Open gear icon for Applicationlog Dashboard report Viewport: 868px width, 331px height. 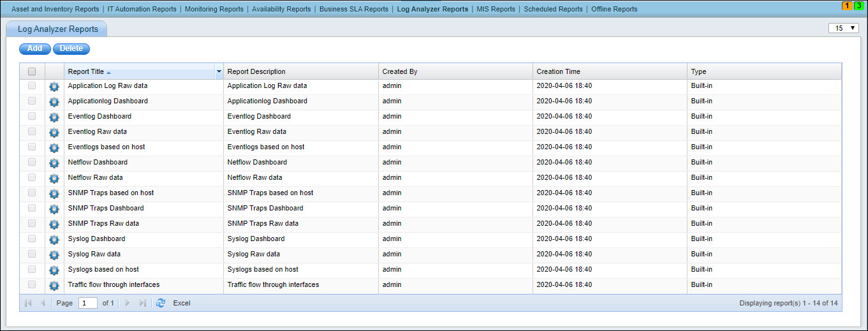54,101
